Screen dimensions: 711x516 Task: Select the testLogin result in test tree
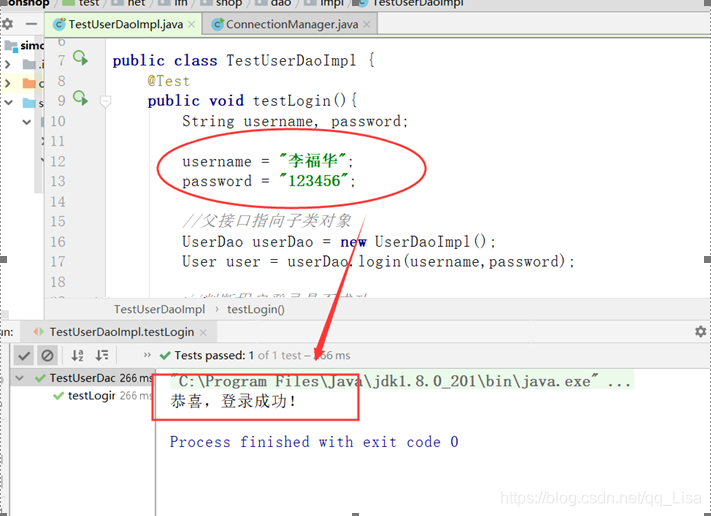pyautogui.click(x=103, y=396)
